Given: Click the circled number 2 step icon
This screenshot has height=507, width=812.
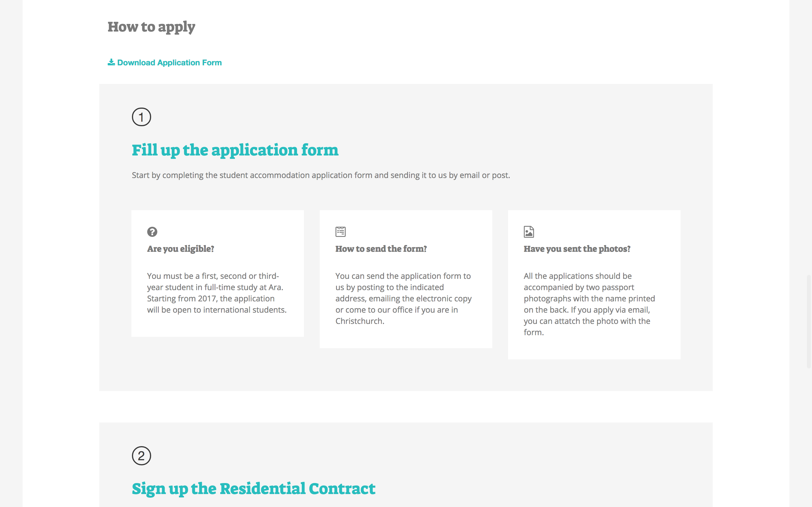Looking at the screenshot, I should [x=141, y=456].
